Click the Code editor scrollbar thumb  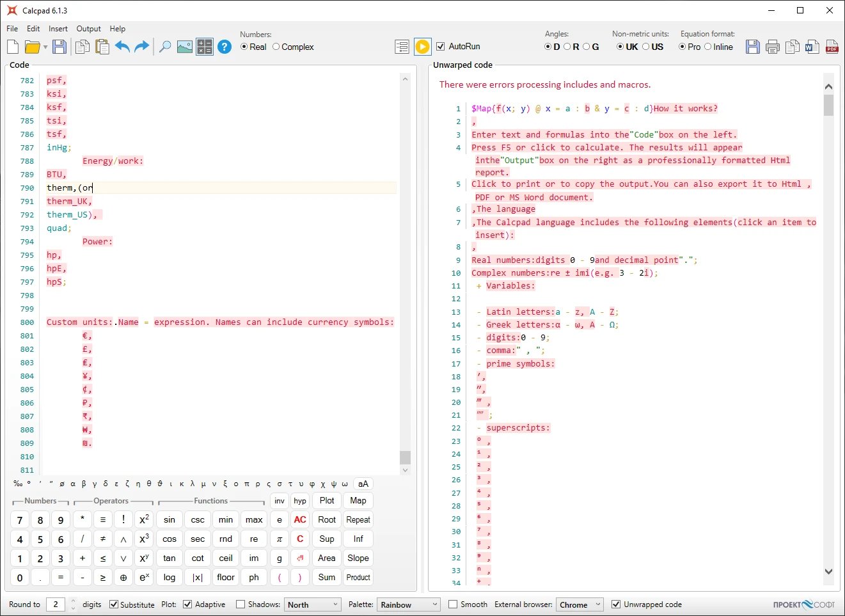tap(405, 457)
